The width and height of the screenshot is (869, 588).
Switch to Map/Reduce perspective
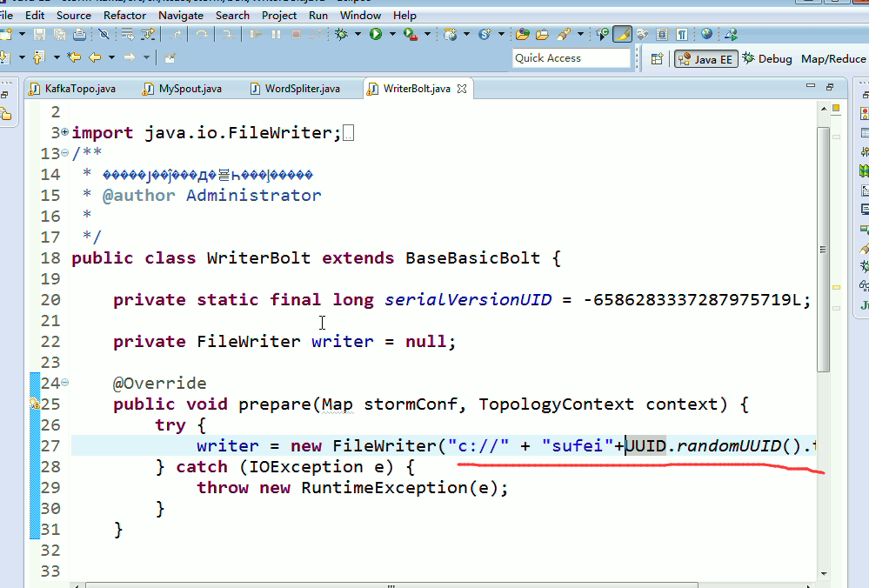pos(833,59)
